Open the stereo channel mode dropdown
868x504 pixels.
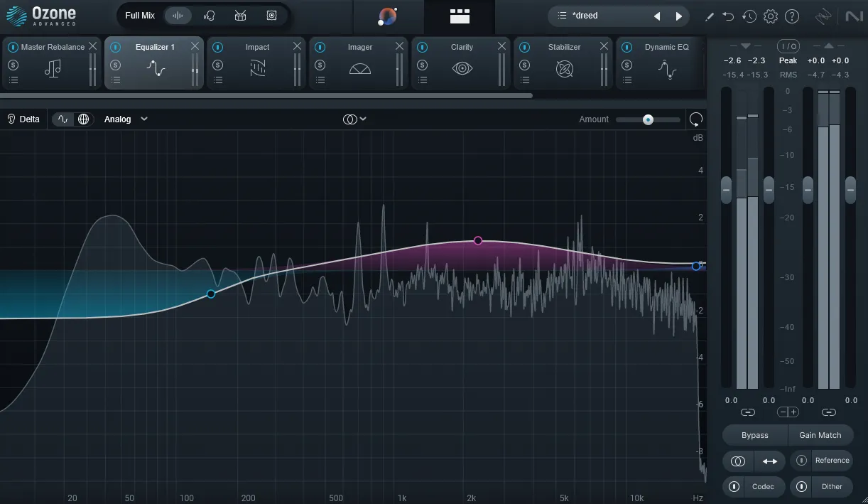354,119
